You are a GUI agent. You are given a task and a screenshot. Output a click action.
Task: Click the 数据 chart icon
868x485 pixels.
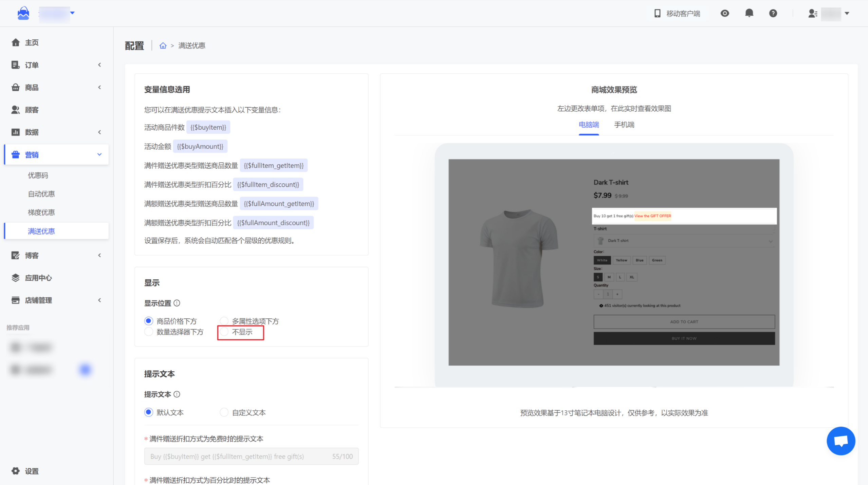[15, 132]
